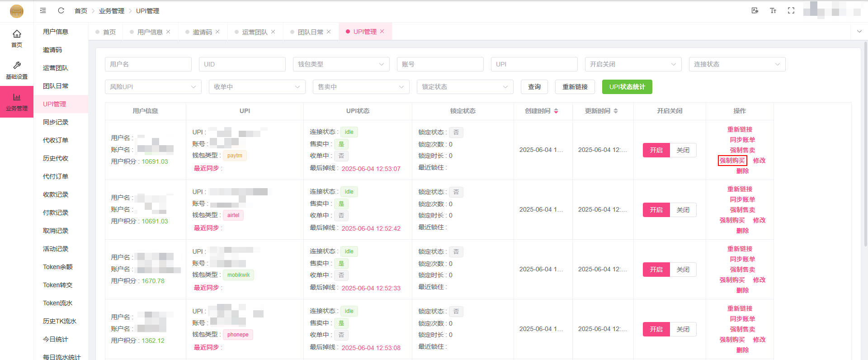Close the 邀请码 tab
868x360 pixels.
(217, 32)
